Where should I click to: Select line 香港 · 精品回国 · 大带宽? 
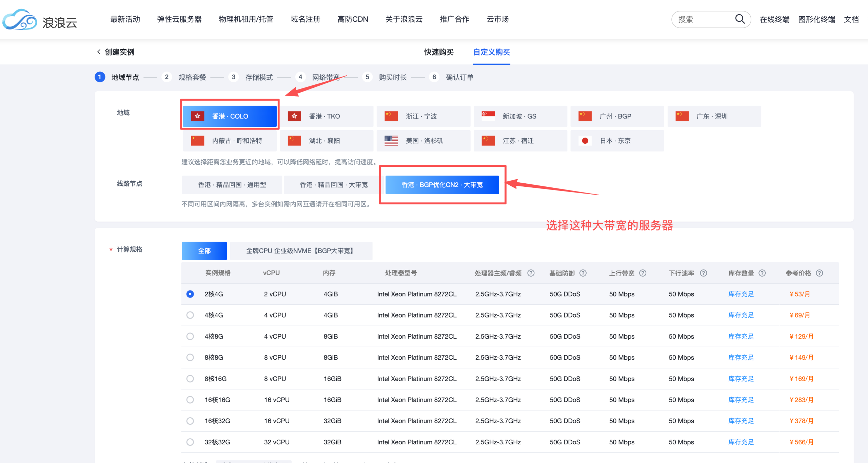(x=334, y=185)
